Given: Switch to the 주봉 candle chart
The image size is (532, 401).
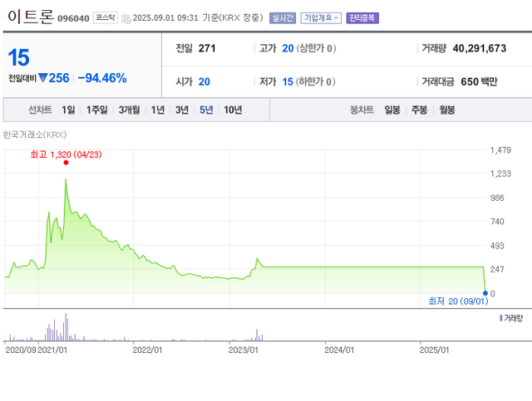Looking at the screenshot, I should [x=419, y=110].
